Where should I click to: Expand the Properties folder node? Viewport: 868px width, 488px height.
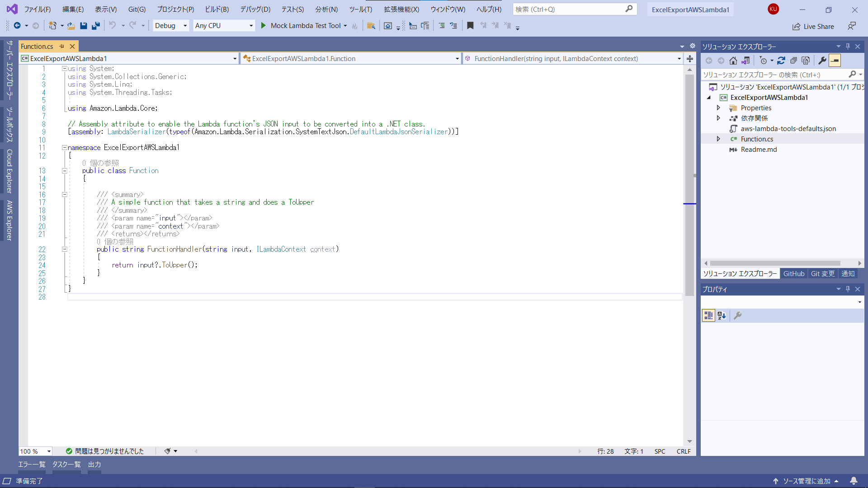coord(718,108)
